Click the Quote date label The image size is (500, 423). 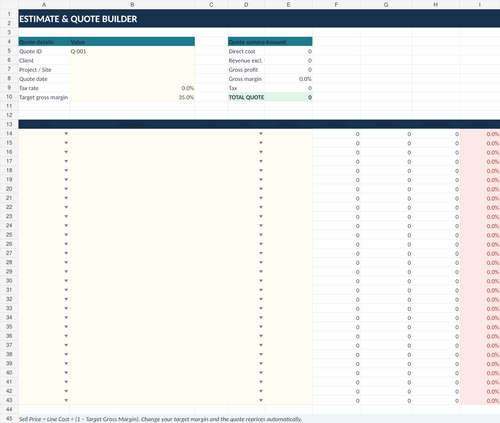click(x=33, y=79)
